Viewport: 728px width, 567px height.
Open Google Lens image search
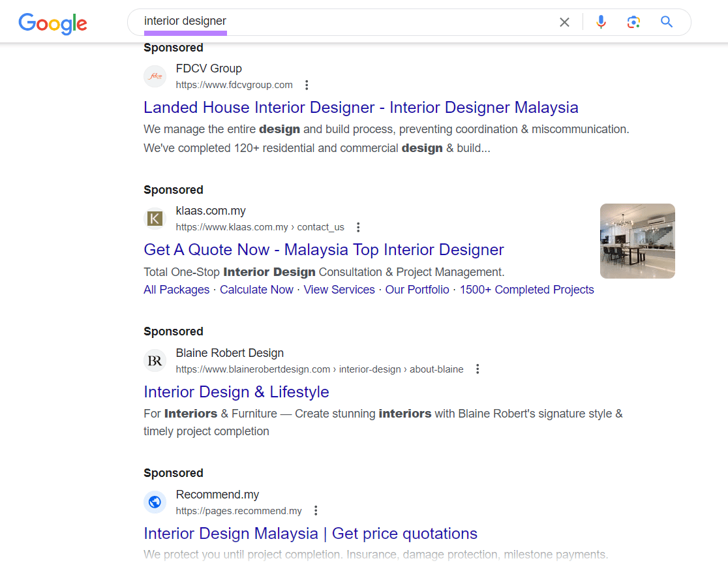pyautogui.click(x=633, y=22)
